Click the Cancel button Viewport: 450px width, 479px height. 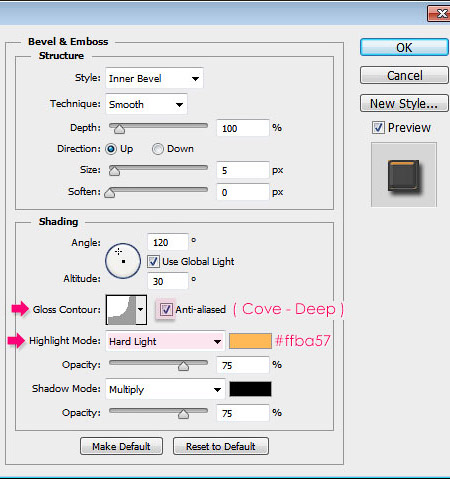(404, 75)
